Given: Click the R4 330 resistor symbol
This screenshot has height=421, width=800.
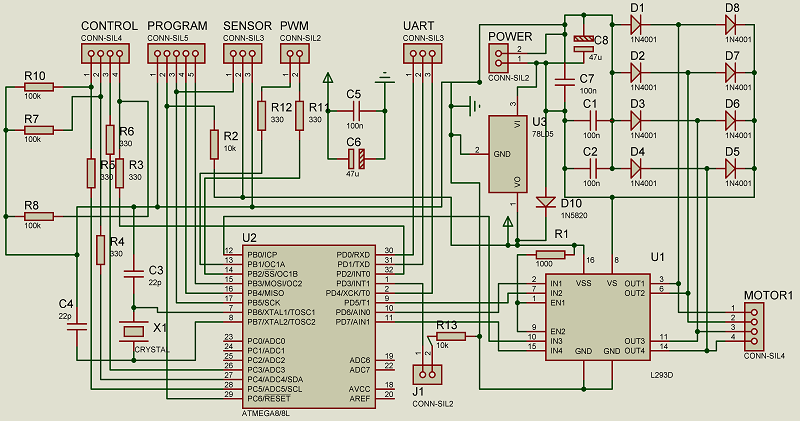Looking at the screenshot, I should click(x=101, y=250).
